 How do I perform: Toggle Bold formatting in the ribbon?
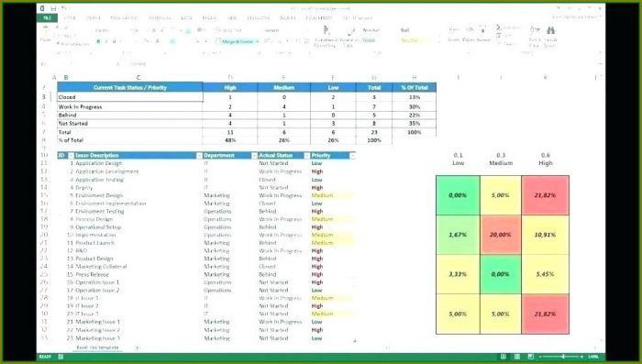(98, 41)
